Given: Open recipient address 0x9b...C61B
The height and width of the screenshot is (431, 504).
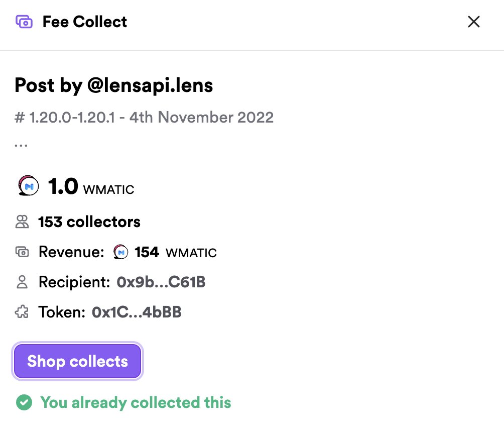Looking at the screenshot, I should (161, 282).
